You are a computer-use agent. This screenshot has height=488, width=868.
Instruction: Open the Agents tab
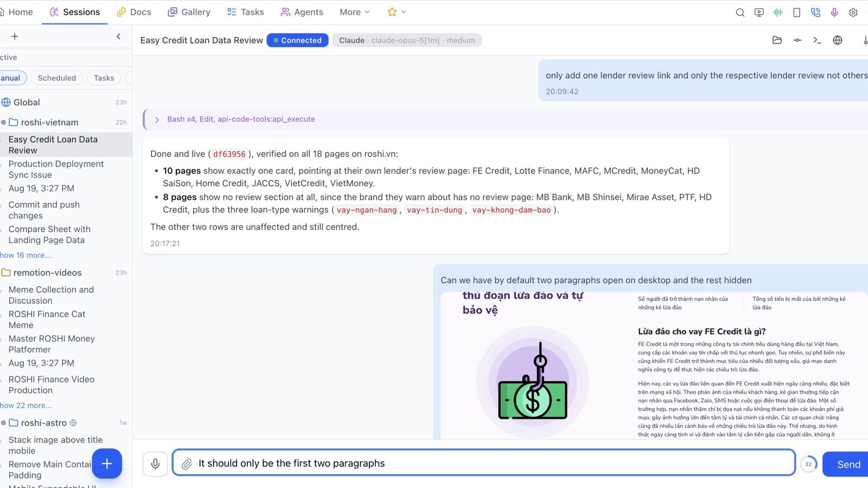(x=302, y=12)
